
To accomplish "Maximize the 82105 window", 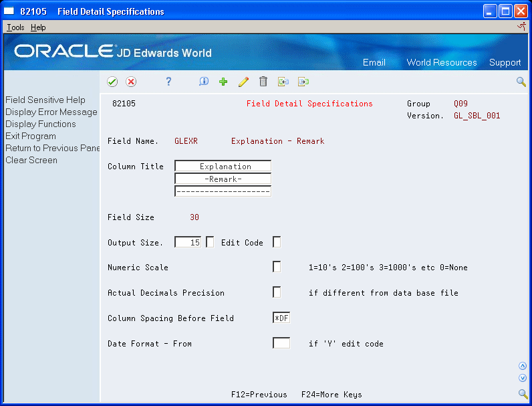I will (x=505, y=11).
